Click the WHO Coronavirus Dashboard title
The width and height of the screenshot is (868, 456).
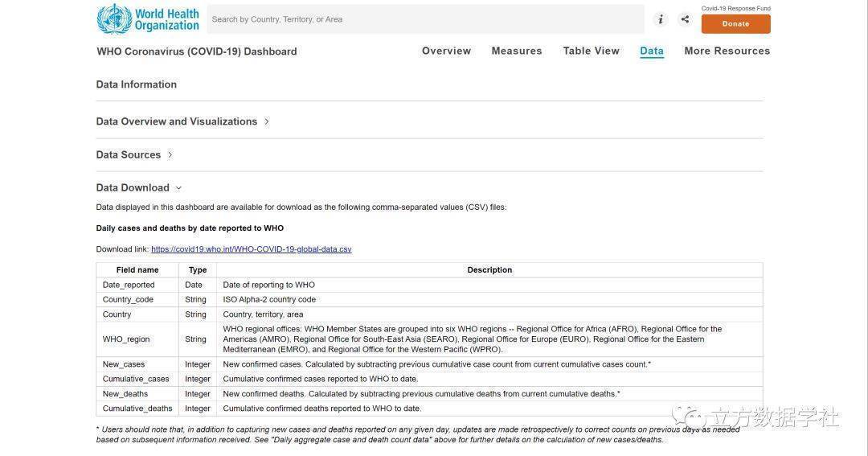(197, 51)
